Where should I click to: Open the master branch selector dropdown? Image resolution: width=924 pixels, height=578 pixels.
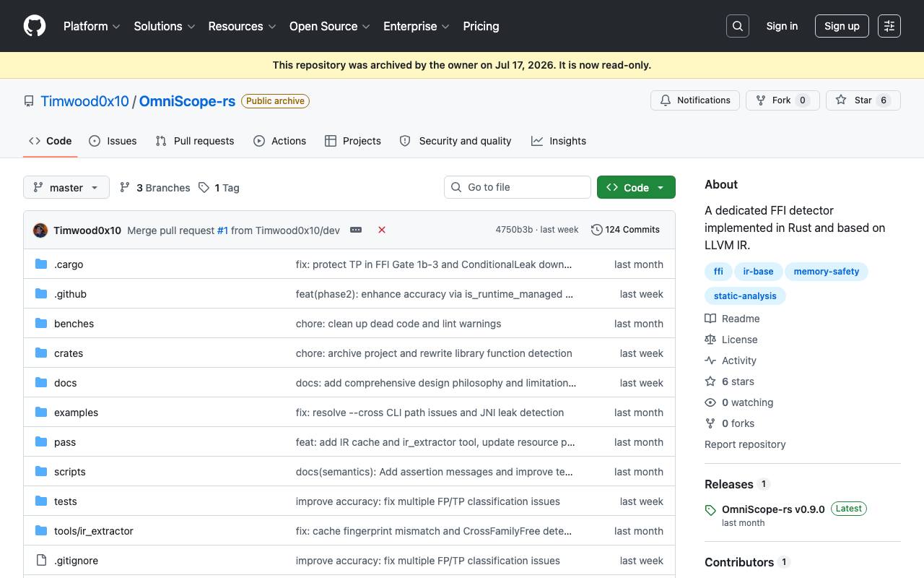click(x=66, y=187)
